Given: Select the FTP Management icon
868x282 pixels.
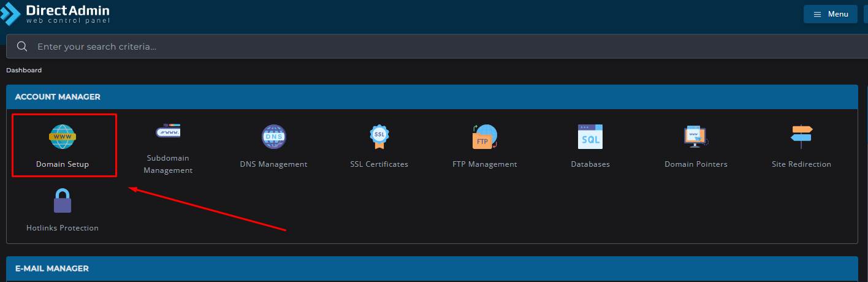Looking at the screenshot, I should [484, 137].
